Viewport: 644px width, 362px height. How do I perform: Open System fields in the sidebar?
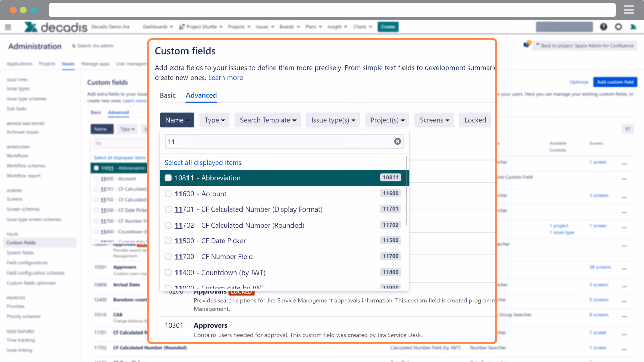[x=20, y=253]
